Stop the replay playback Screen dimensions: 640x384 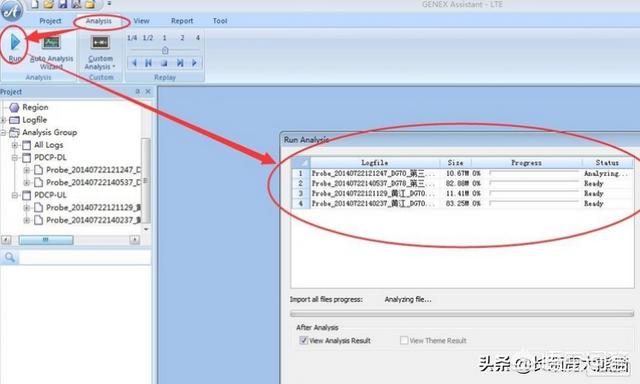(164, 63)
